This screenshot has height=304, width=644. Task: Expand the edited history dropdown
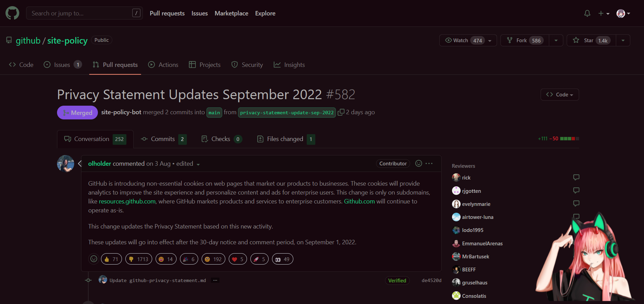(188, 164)
